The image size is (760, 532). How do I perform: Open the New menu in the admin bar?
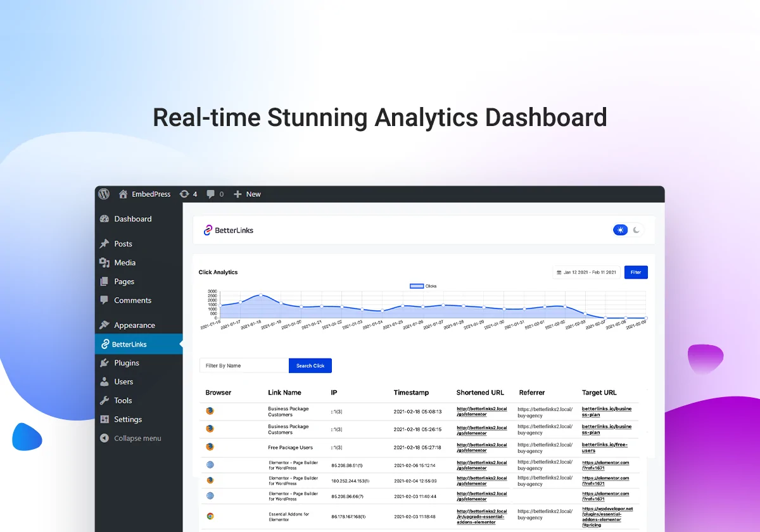click(x=247, y=194)
